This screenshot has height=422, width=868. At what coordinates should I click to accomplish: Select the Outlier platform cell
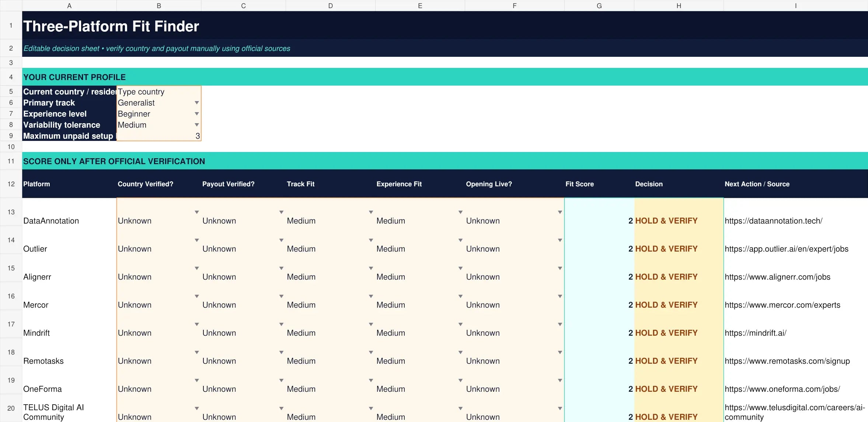coord(69,240)
